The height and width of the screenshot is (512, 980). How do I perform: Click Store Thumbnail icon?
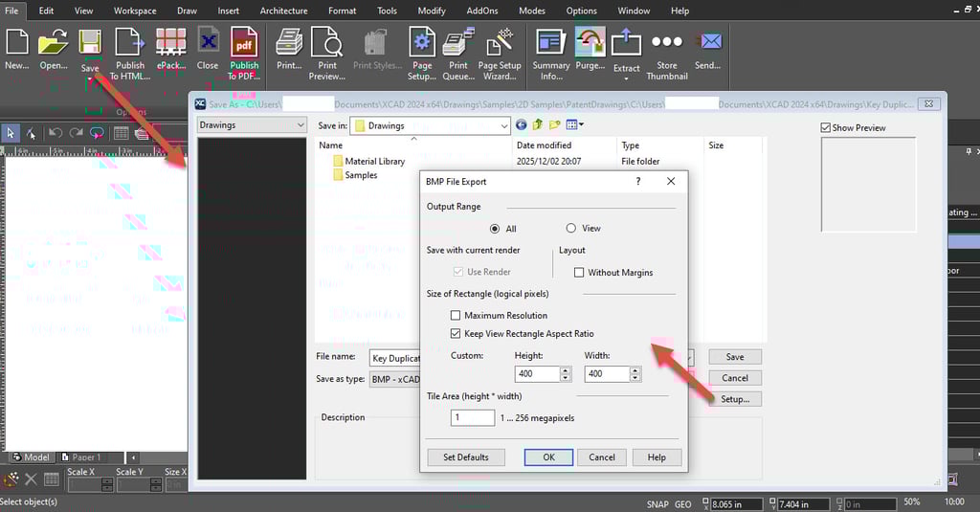667,42
